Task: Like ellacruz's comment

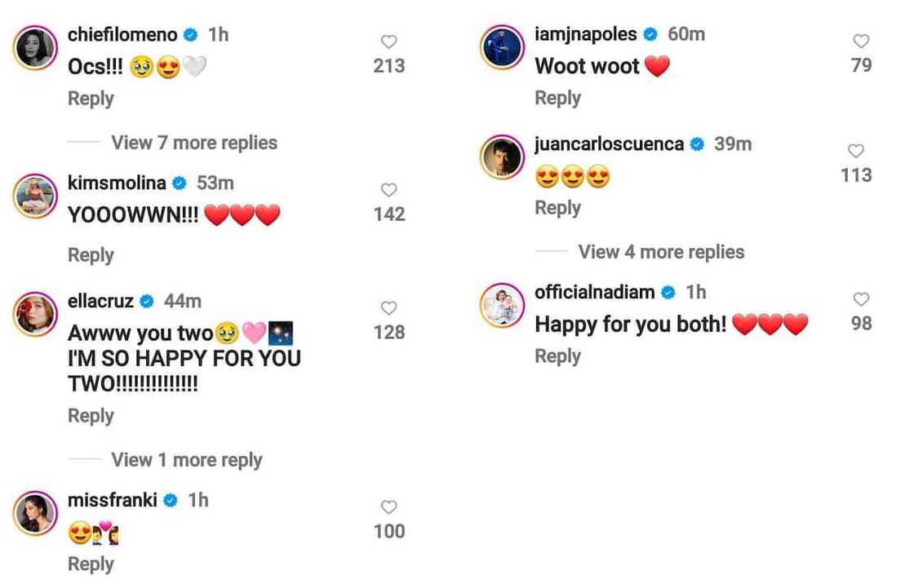Action: coord(389,308)
